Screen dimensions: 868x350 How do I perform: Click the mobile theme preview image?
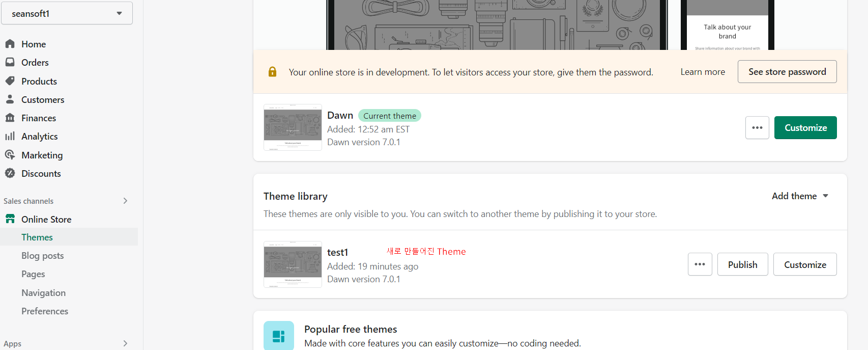(728, 24)
